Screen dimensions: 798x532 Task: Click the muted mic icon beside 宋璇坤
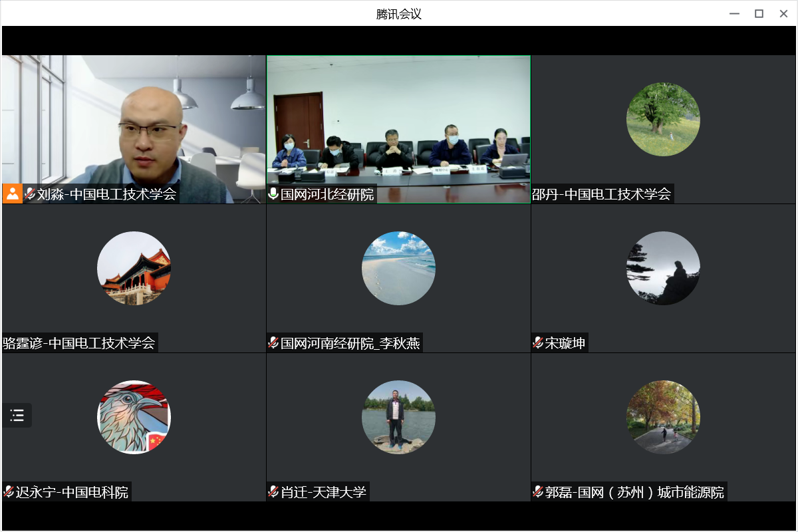point(538,343)
